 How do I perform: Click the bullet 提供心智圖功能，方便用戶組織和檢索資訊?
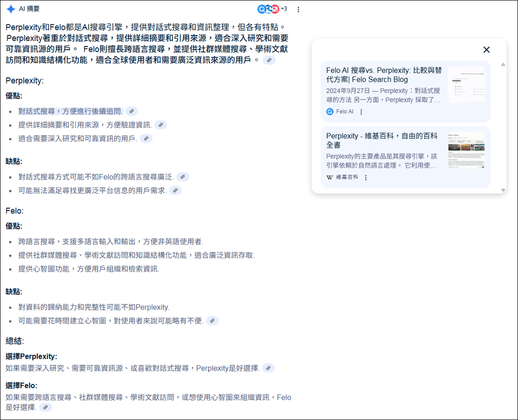click(89, 269)
